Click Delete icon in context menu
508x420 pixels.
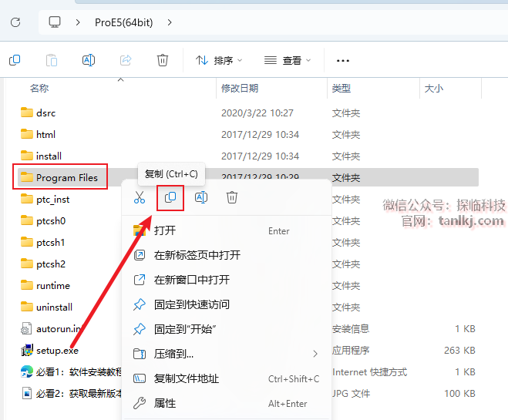pyautogui.click(x=232, y=197)
